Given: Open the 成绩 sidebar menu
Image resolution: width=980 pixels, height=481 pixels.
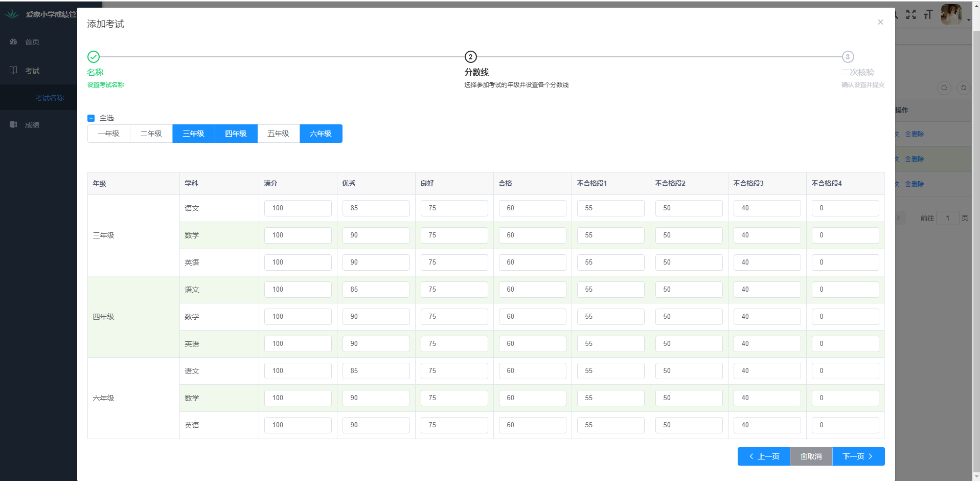Looking at the screenshot, I should [x=32, y=125].
